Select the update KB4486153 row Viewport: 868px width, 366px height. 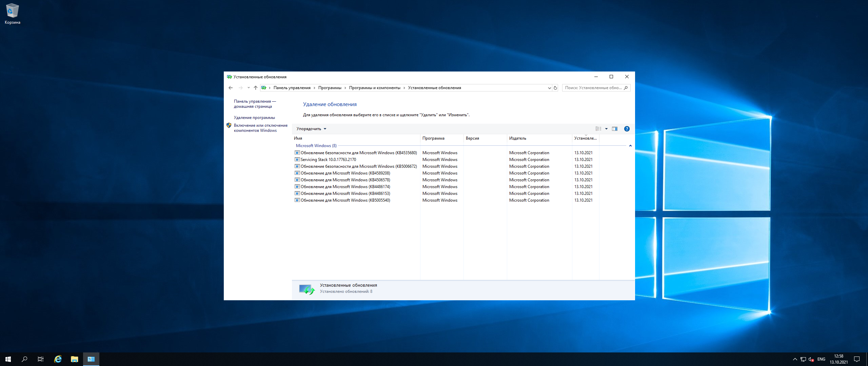(x=446, y=194)
